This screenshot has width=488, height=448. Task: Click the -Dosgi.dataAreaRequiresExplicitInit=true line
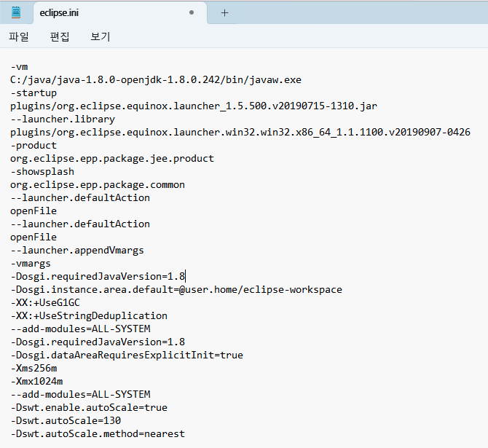[x=127, y=355]
